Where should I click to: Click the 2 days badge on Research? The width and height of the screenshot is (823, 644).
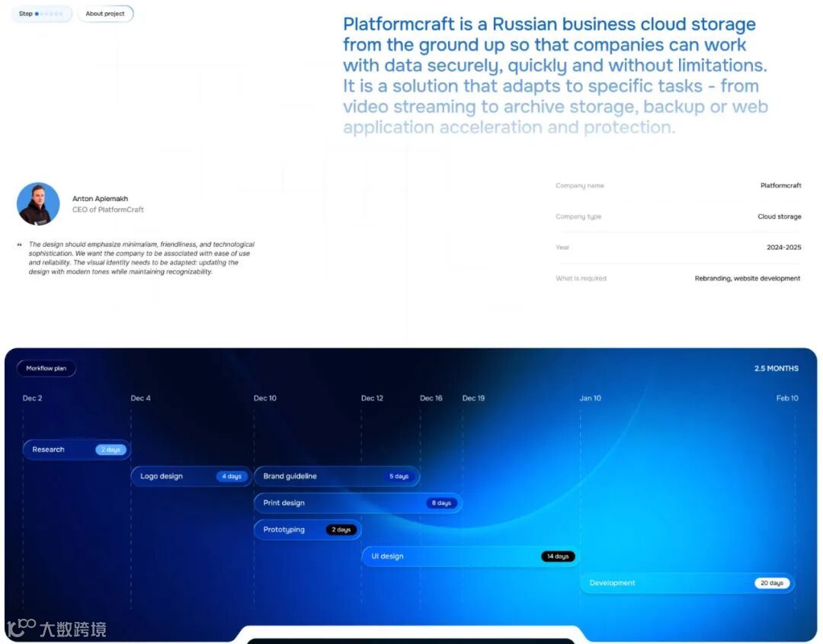tap(110, 450)
